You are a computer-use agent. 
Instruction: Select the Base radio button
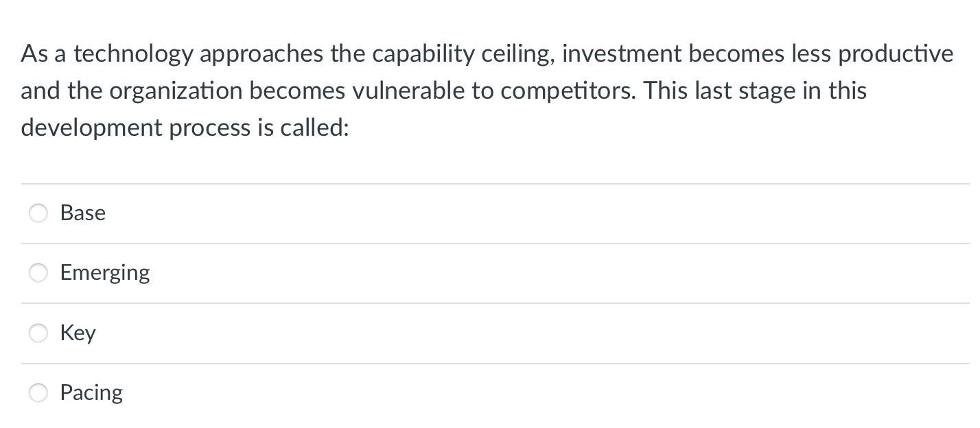click(x=38, y=213)
